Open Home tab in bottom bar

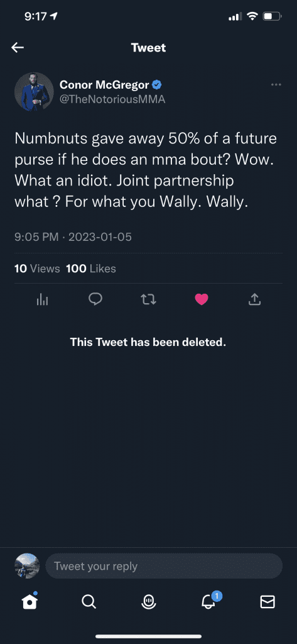coord(30,602)
